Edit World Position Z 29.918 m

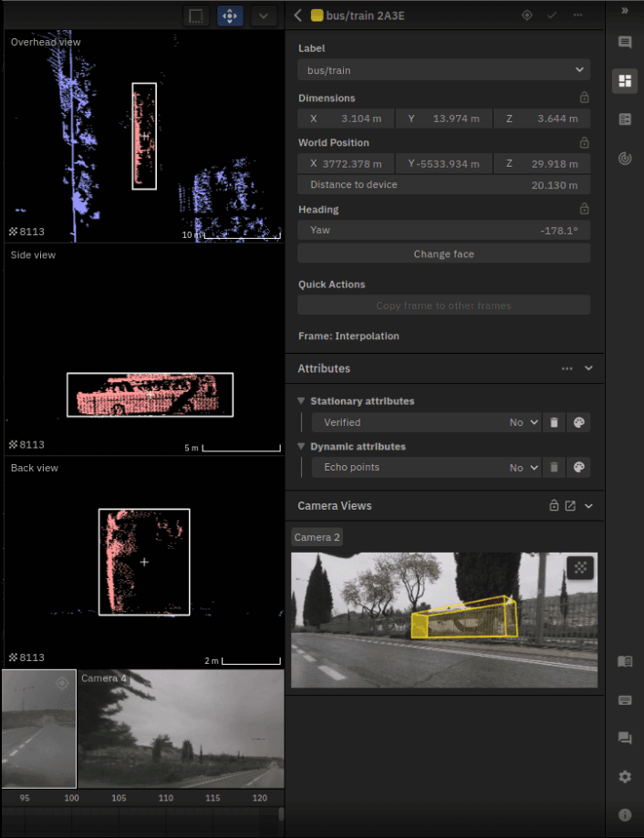542,163
